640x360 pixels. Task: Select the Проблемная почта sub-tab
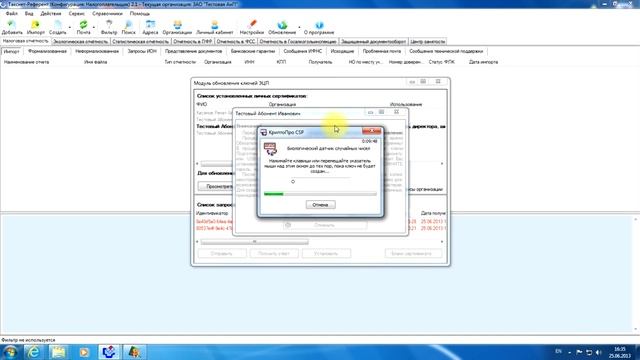pyautogui.click(x=382, y=51)
